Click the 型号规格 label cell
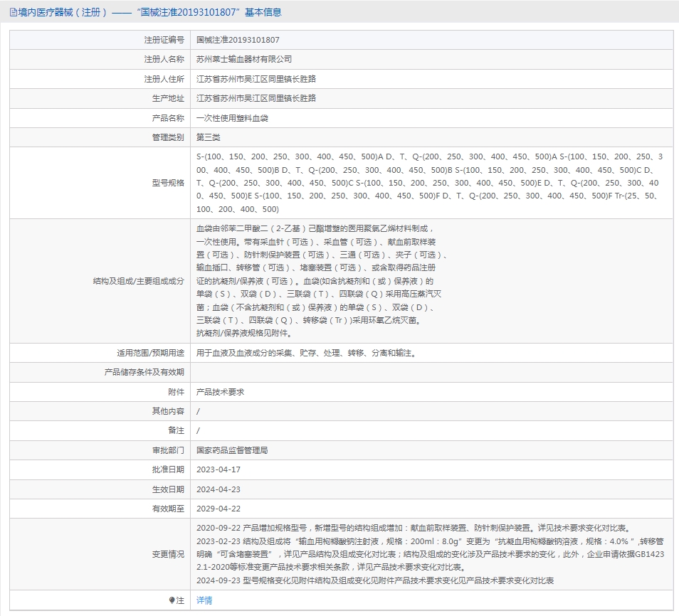 tap(168, 183)
